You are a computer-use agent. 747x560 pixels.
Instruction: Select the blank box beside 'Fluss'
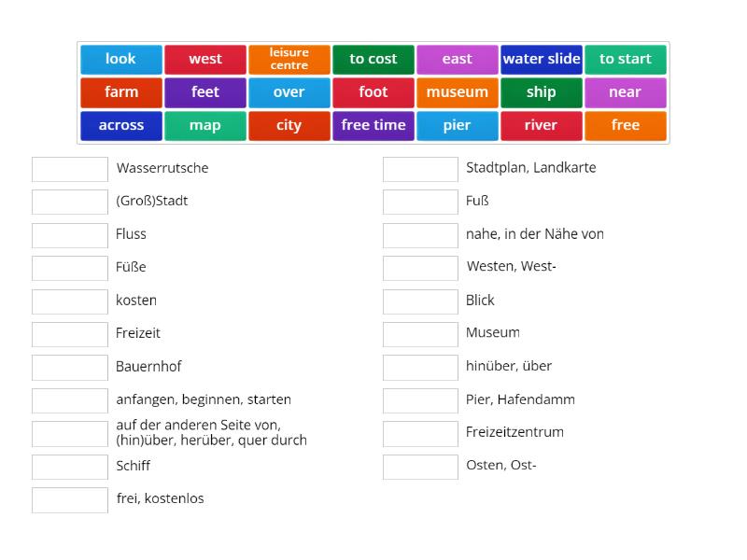(x=70, y=235)
